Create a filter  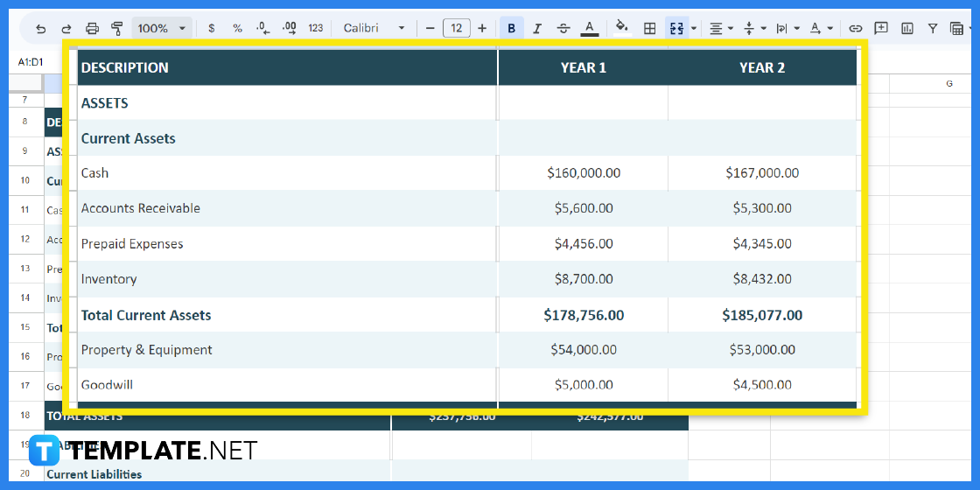pyautogui.click(x=933, y=28)
